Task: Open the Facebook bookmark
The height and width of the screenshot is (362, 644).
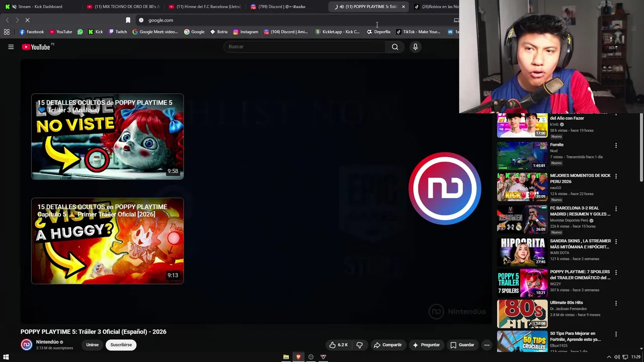Action: pyautogui.click(x=32, y=32)
